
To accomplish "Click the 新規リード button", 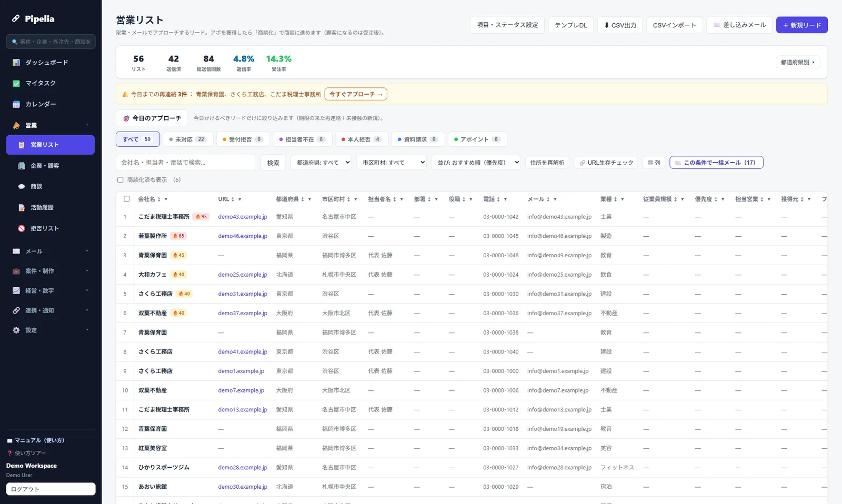I will pos(801,25).
